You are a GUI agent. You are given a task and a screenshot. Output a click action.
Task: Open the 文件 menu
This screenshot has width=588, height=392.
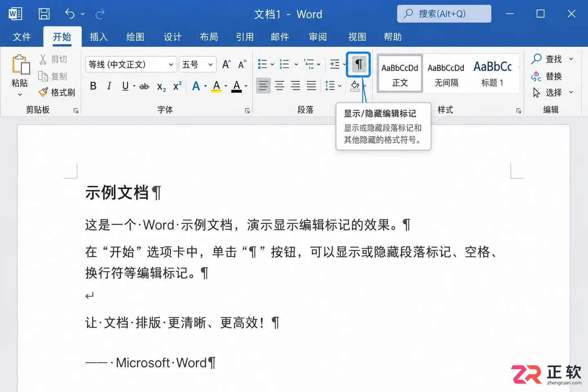point(22,37)
